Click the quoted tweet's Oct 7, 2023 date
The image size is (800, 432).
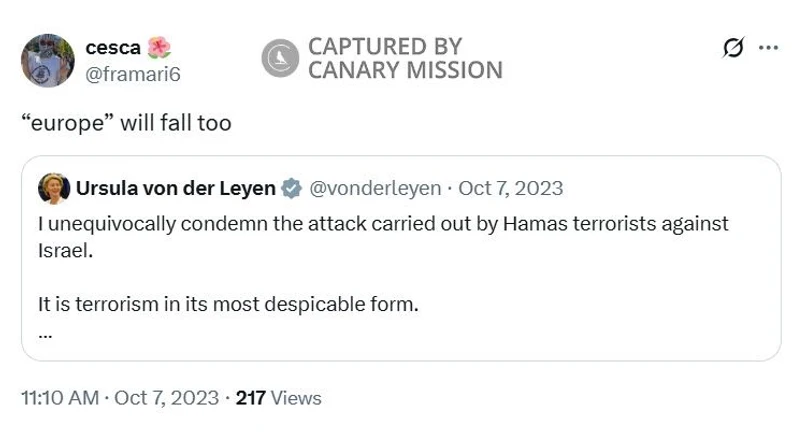click(510, 188)
